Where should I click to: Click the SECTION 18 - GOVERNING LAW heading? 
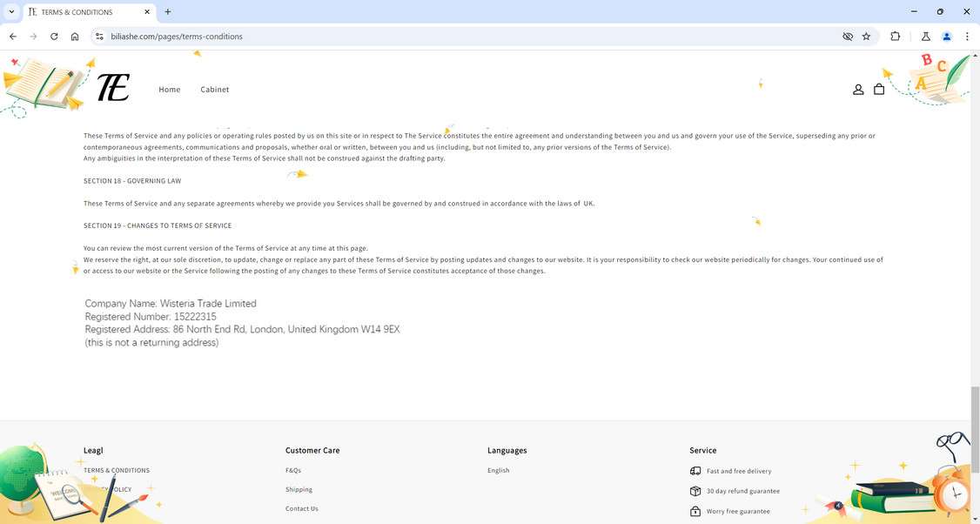[x=132, y=181]
